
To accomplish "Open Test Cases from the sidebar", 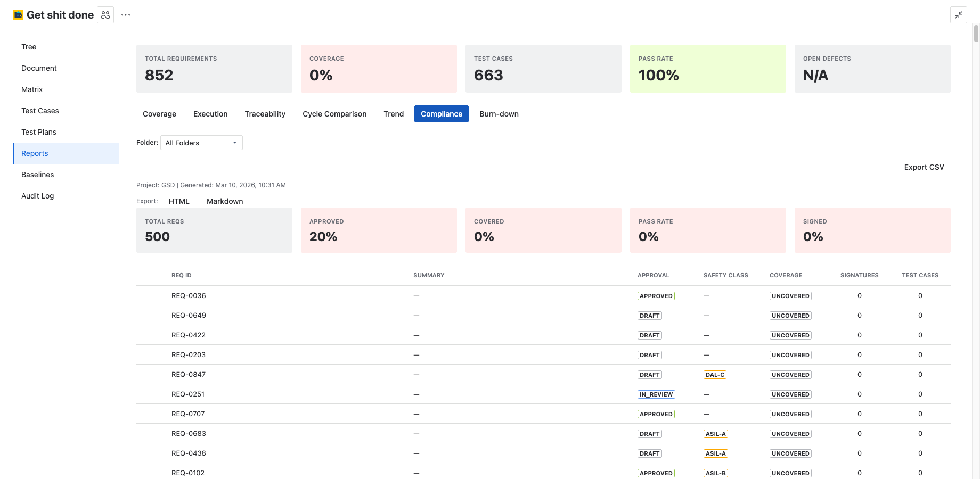I will (x=40, y=111).
